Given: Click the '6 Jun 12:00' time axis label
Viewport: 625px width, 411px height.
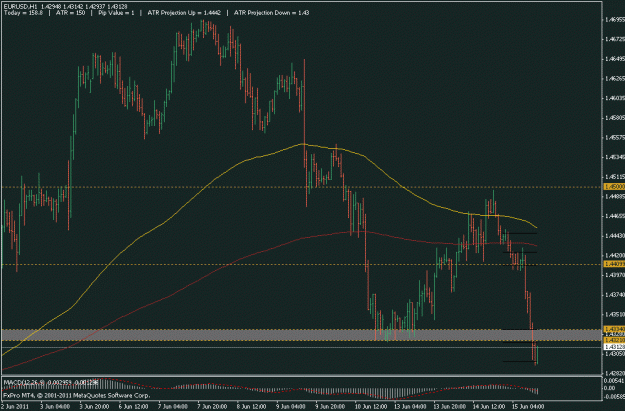Looking at the screenshot, I should coord(134,407).
